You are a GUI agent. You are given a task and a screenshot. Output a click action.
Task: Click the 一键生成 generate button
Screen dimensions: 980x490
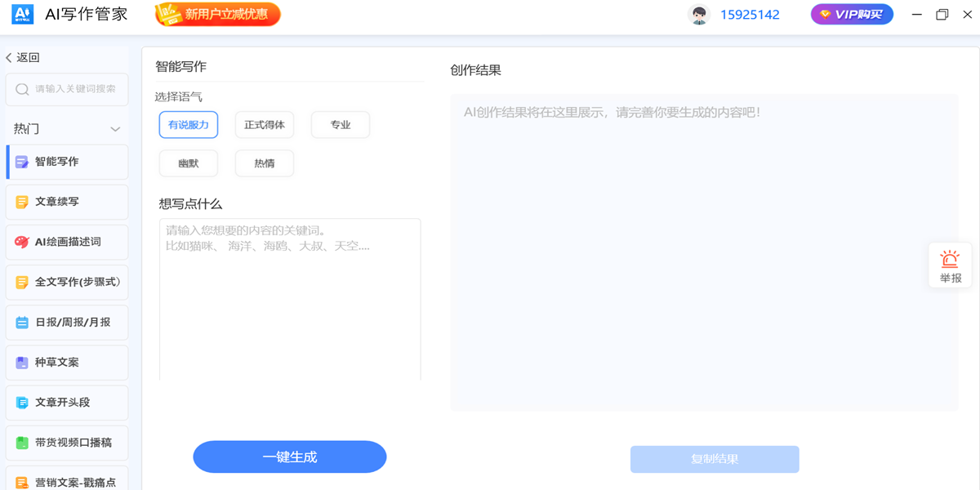289,457
